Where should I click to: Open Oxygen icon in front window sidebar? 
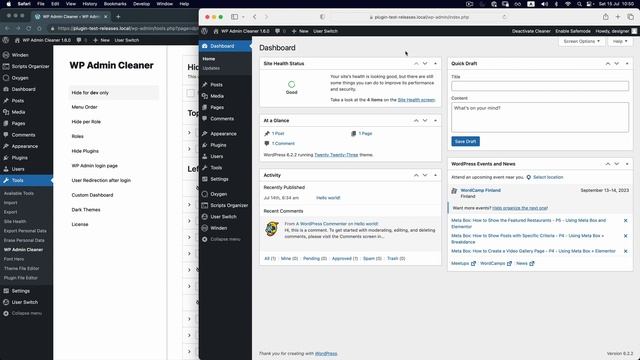click(205, 194)
